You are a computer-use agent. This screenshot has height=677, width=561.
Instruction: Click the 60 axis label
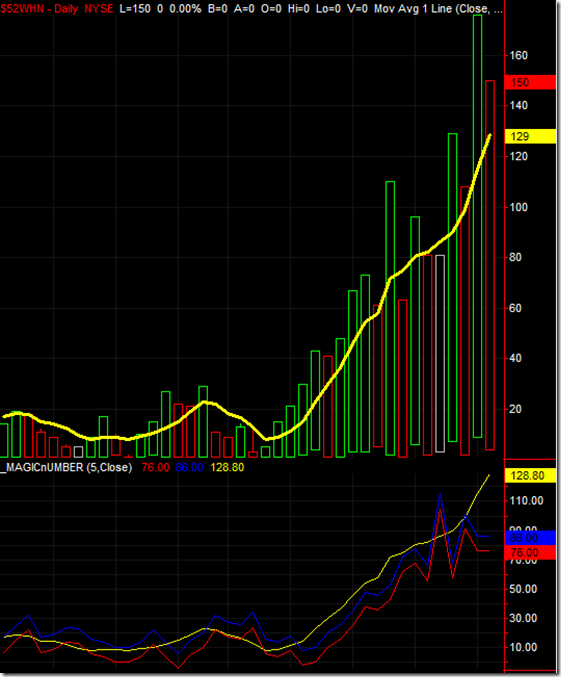pyautogui.click(x=515, y=308)
